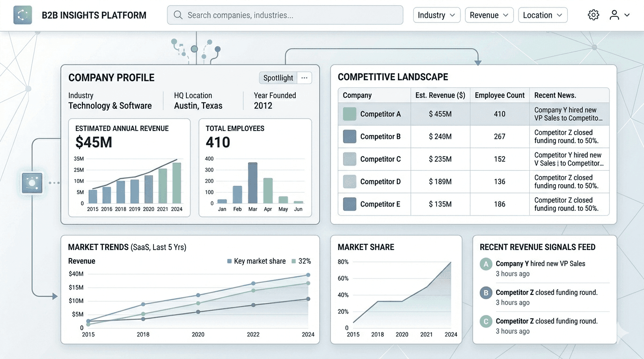Open the settings gear icon
The image size is (644, 359).
[x=593, y=15]
